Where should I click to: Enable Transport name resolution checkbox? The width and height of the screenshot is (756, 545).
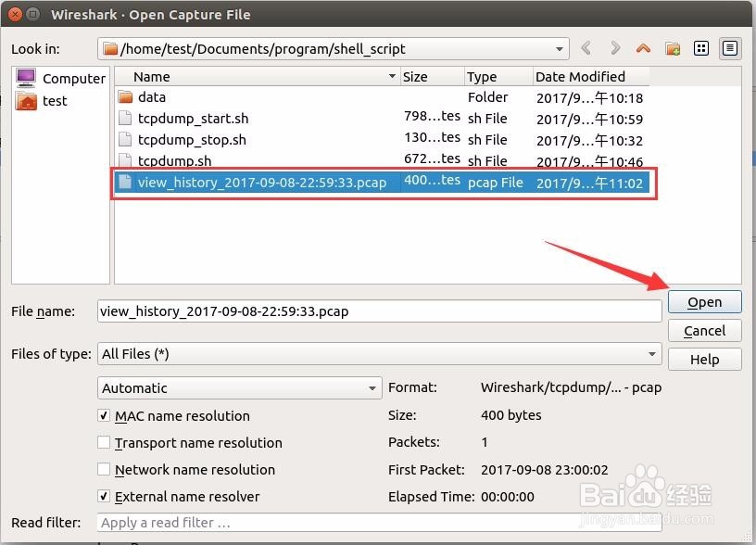point(103,442)
